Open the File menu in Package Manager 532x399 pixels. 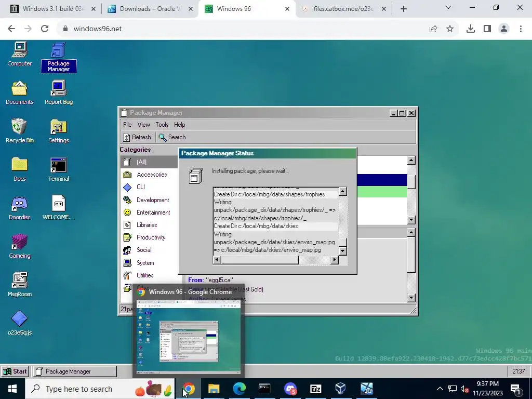tap(127, 125)
